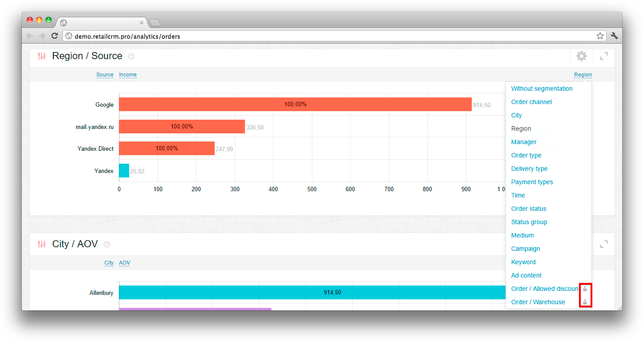Select Without segmentation option

(x=542, y=89)
